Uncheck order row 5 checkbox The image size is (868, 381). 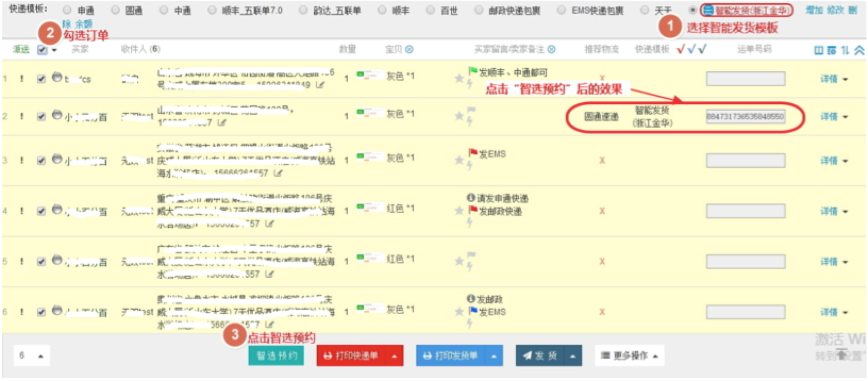(41, 261)
